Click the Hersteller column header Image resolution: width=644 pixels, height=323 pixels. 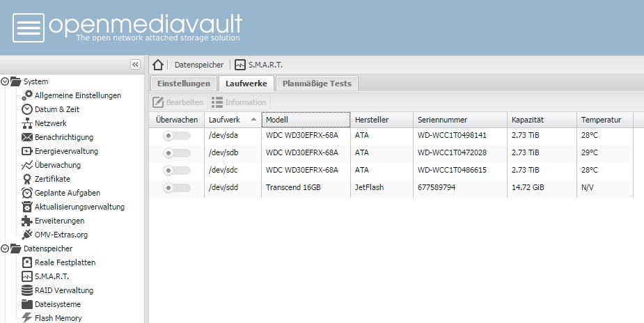coord(382,120)
